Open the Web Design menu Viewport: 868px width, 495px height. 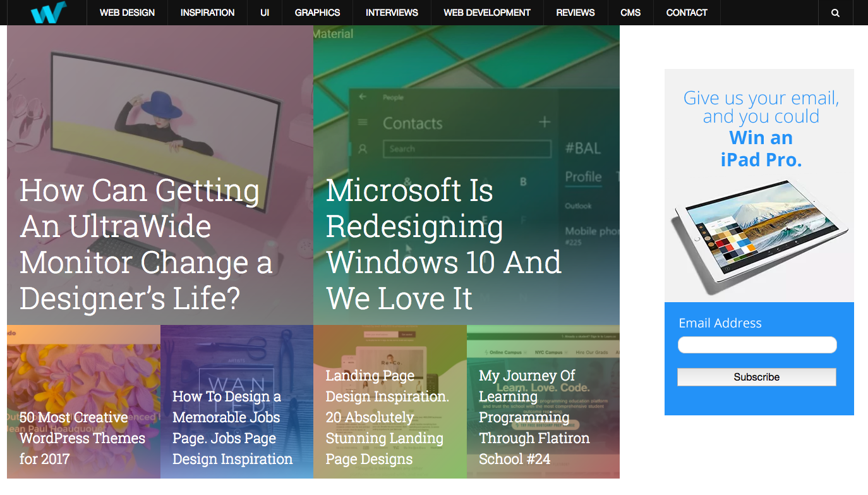127,13
